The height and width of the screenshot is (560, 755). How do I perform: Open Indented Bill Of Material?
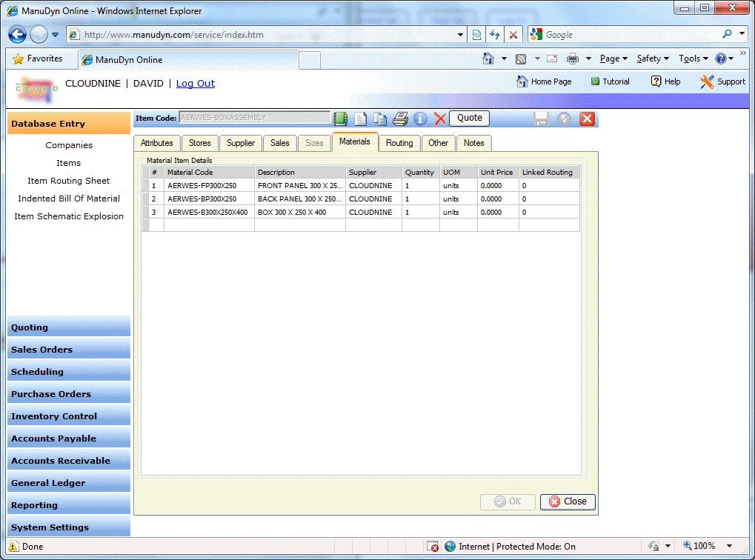coord(69,199)
